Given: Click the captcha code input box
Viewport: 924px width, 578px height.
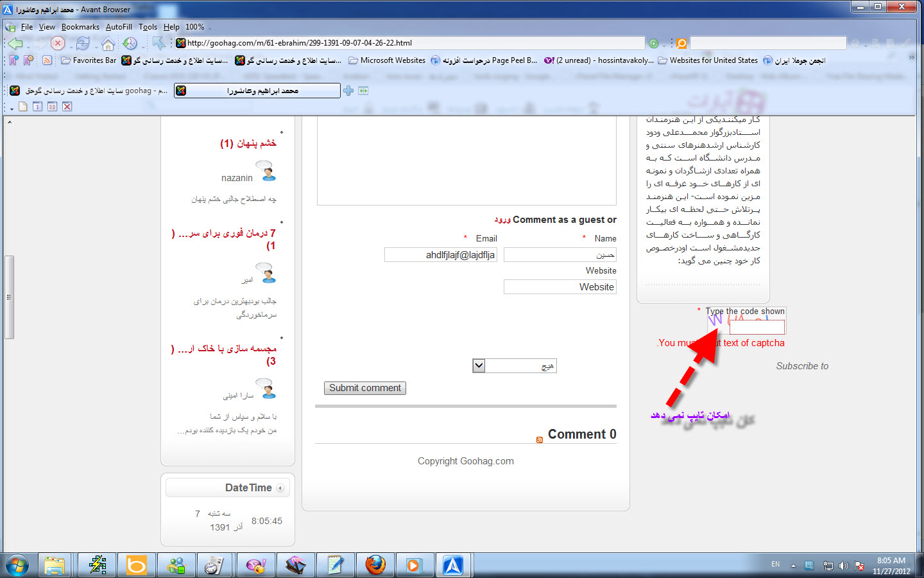Looking at the screenshot, I should (757, 327).
